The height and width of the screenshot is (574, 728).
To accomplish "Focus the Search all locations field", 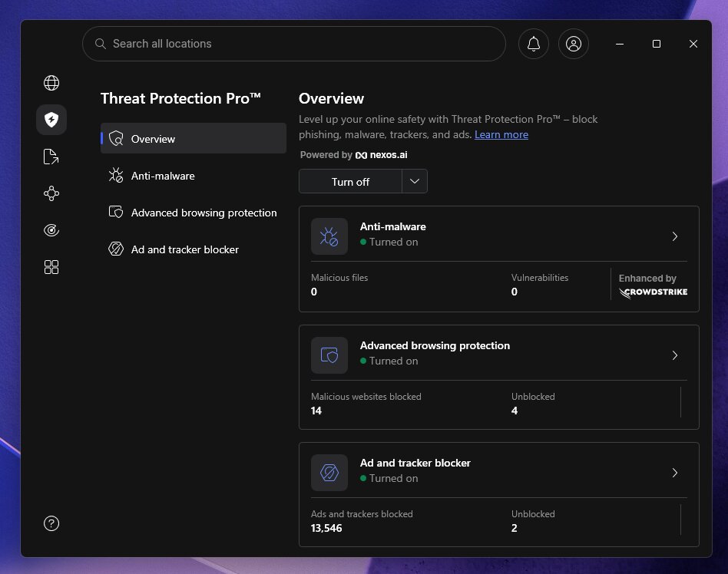I will tap(294, 44).
